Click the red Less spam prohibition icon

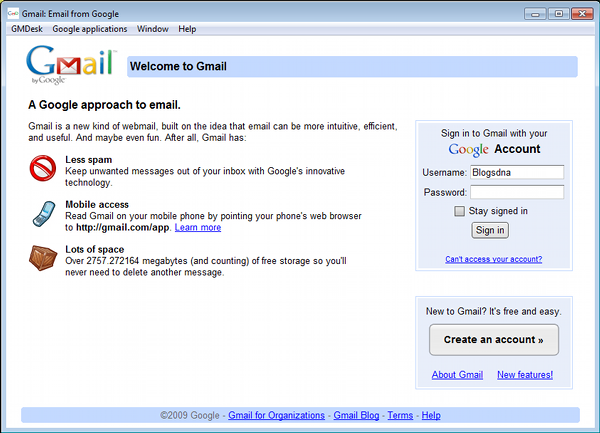point(42,168)
